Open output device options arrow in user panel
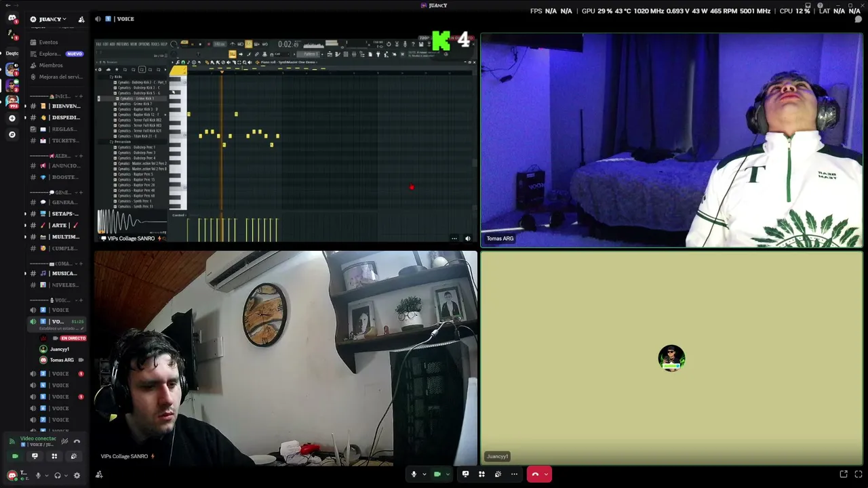Image resolution: width=868 pixels, height=488 pixels. point(66,475)
